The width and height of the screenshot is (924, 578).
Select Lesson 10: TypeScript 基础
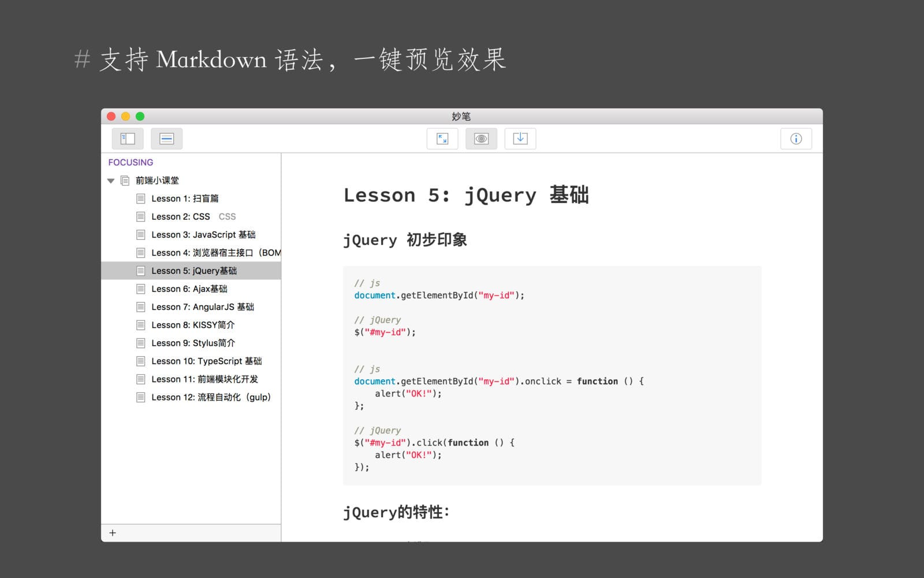191,361
